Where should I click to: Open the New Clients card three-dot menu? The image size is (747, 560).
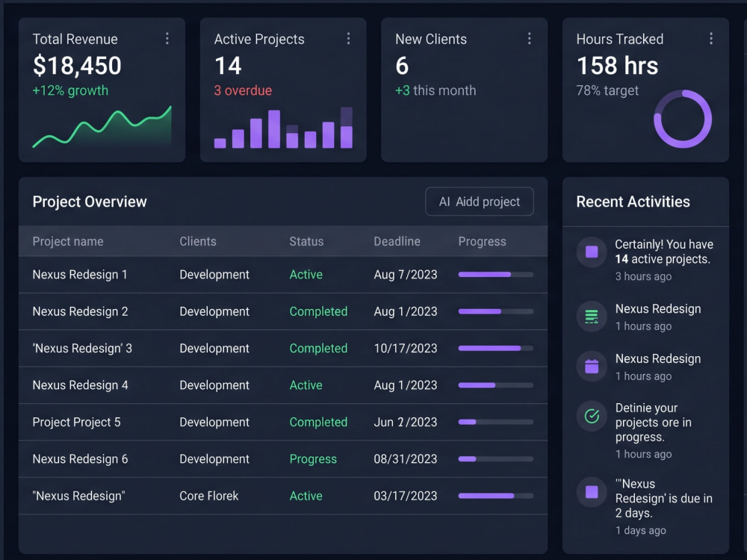coord(530,39)
